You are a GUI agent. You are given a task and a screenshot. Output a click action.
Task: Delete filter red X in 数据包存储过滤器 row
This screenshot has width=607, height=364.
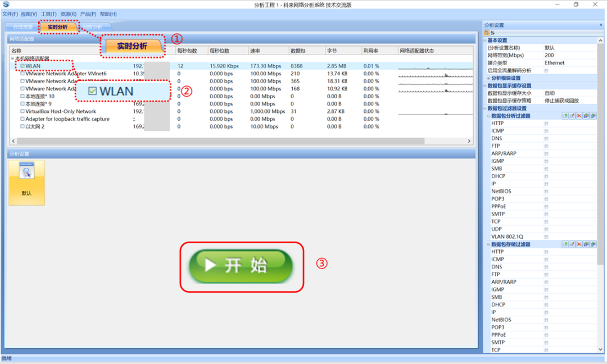point(579,244)
